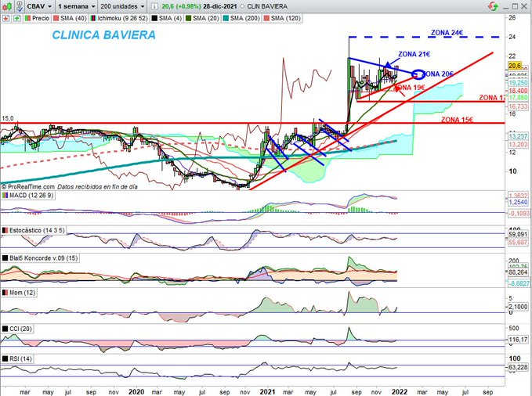Click the 88,264 Koncorde value tag

[518, 272]
